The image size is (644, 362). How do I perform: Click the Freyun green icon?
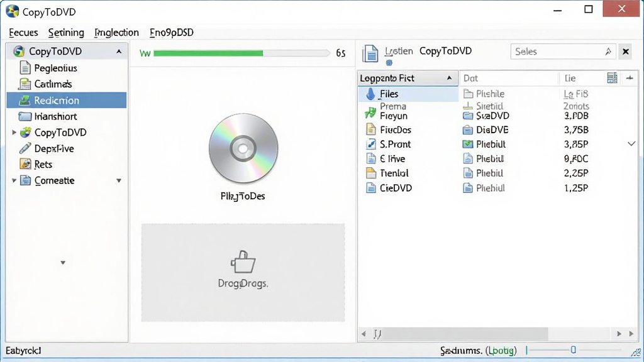(x=370, y=112)
